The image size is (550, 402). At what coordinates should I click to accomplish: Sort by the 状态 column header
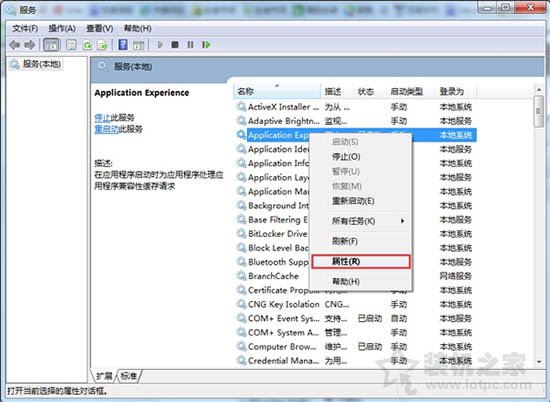[x=370, y=92]
